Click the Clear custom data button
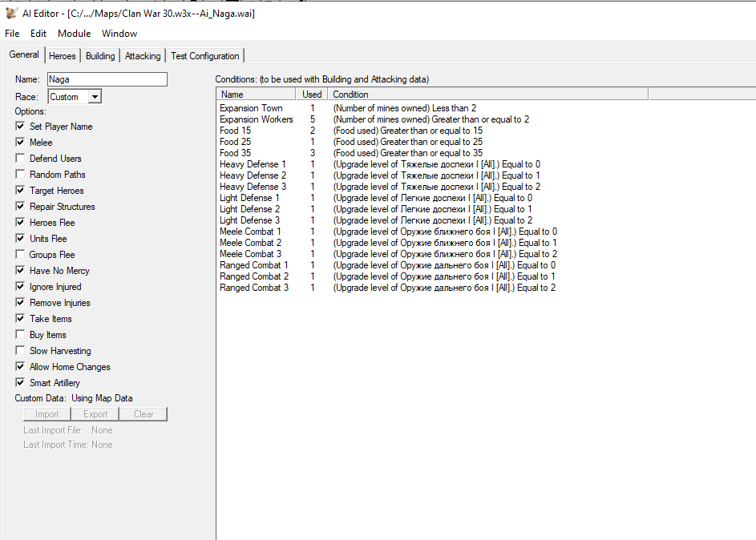 (144, 413)
